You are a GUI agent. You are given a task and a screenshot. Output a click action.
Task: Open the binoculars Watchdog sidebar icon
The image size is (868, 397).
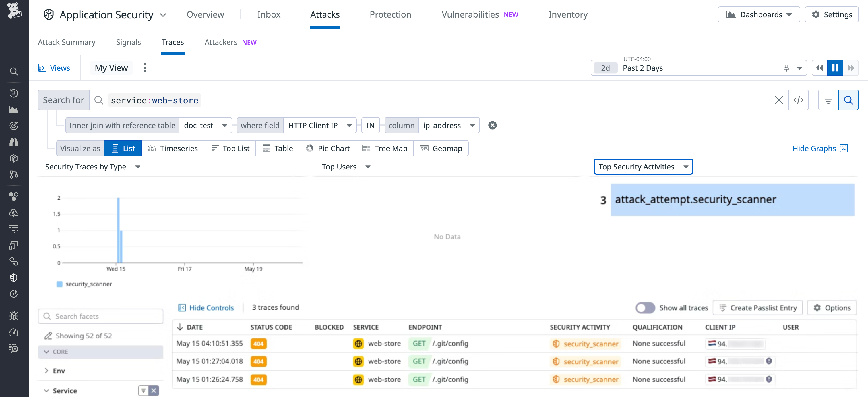click(13, 142)
